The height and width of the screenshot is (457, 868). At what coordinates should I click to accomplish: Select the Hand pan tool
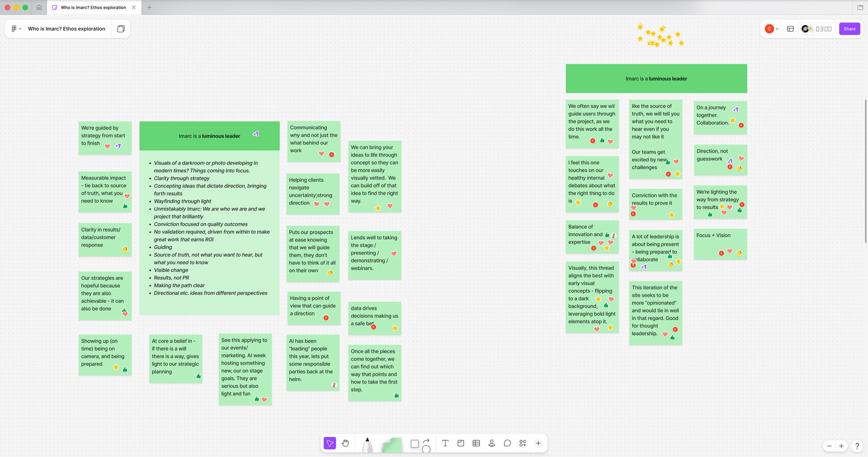tap(345, 443)
